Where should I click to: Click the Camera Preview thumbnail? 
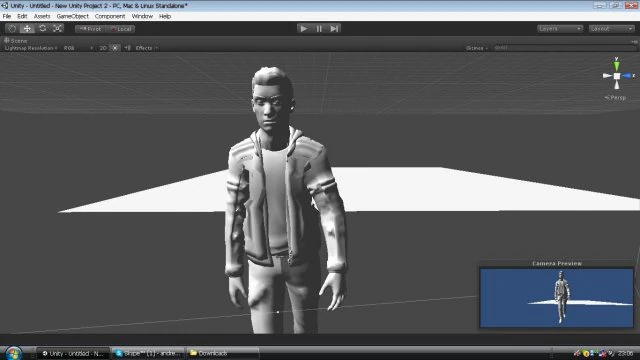point(557,298)
